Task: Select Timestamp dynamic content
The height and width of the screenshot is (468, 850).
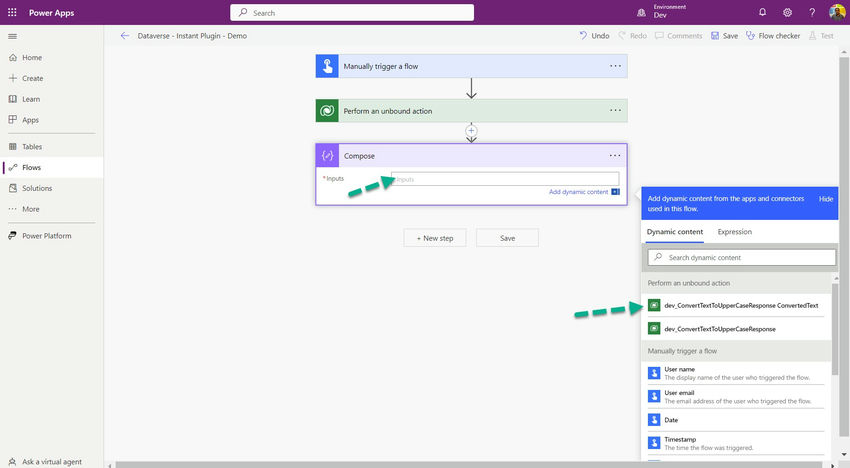Action: [736, 444]
